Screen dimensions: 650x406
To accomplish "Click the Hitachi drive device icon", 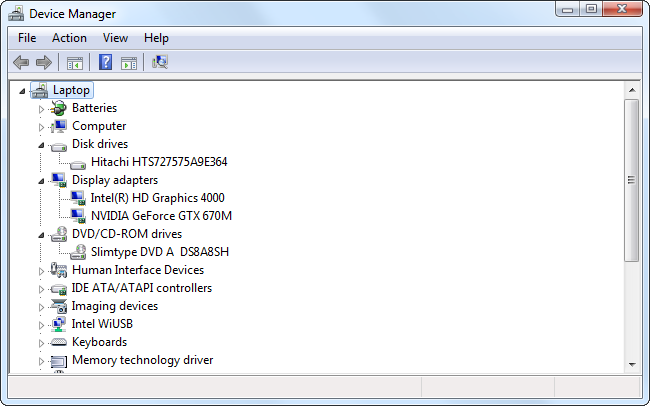I will (x=78, y=164).
